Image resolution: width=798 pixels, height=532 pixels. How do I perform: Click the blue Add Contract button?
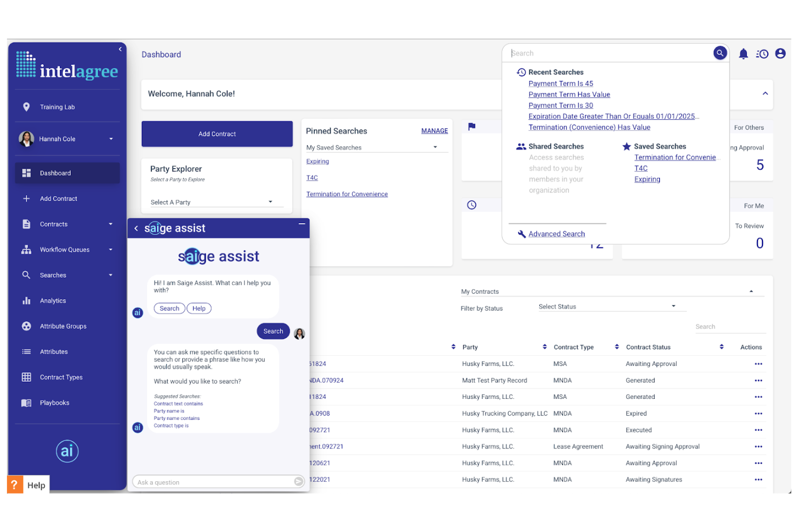click(217, 134)
